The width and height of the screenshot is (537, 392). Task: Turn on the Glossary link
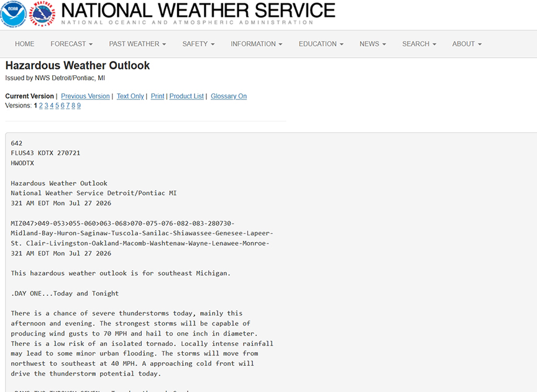pos(229,96)
